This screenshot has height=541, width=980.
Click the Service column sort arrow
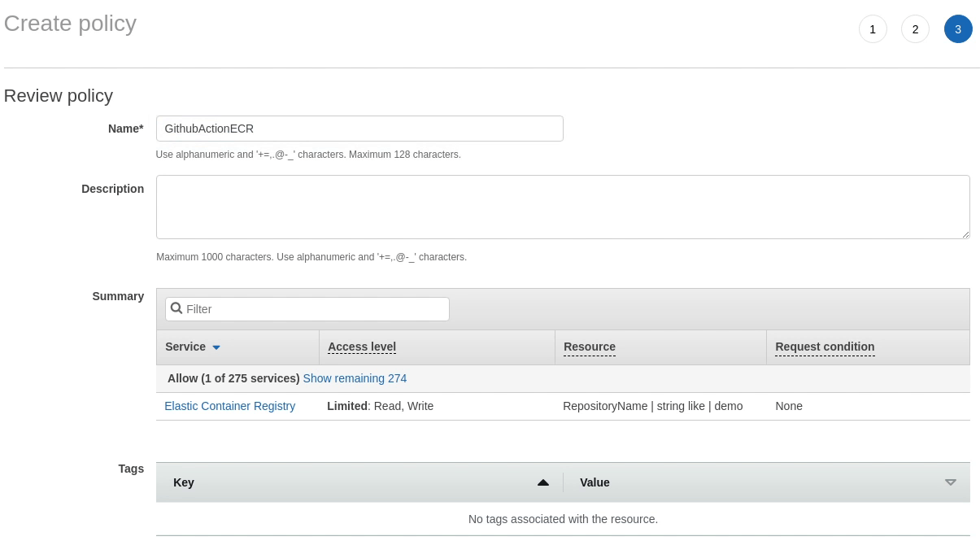(x=216, y=347)
